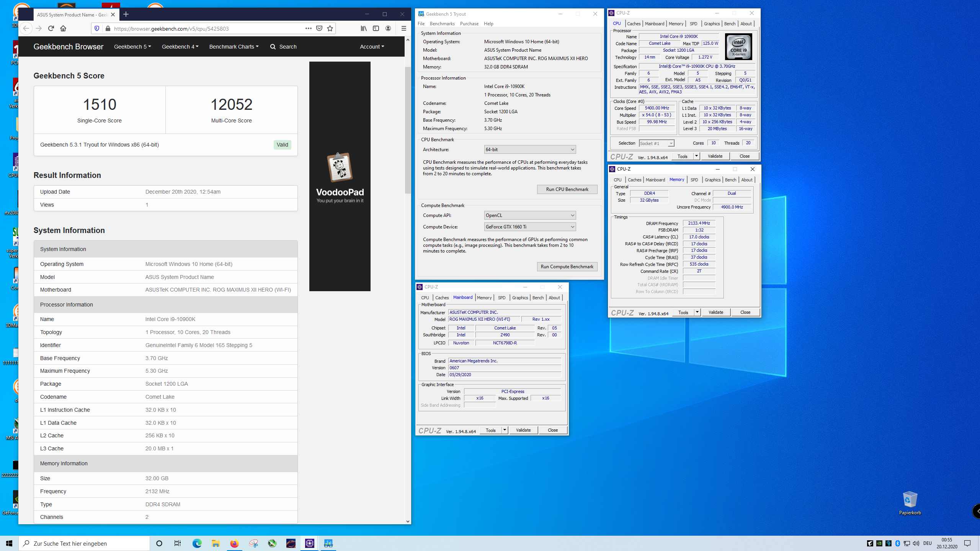Switch to Geekbench taskbar icon

point(328,543)
